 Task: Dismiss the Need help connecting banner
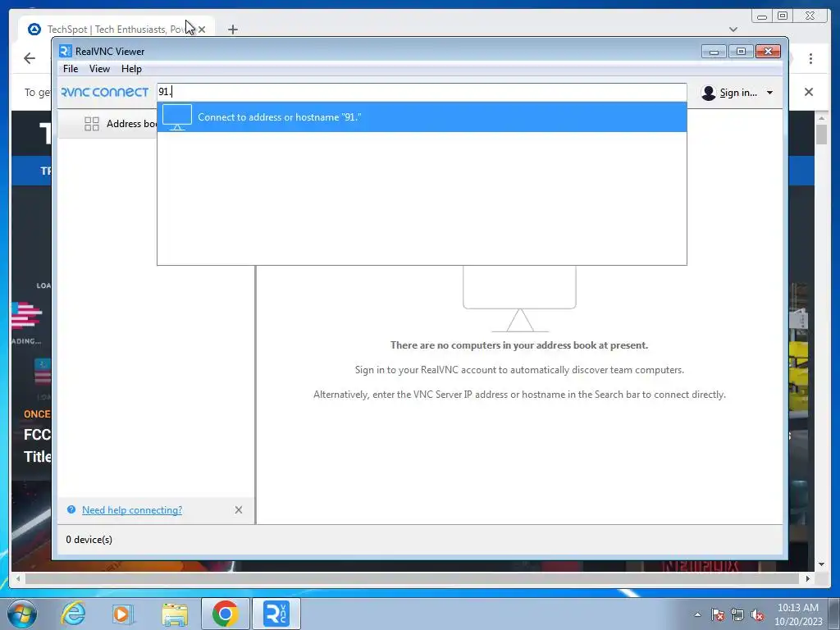(x=239, y=510)
